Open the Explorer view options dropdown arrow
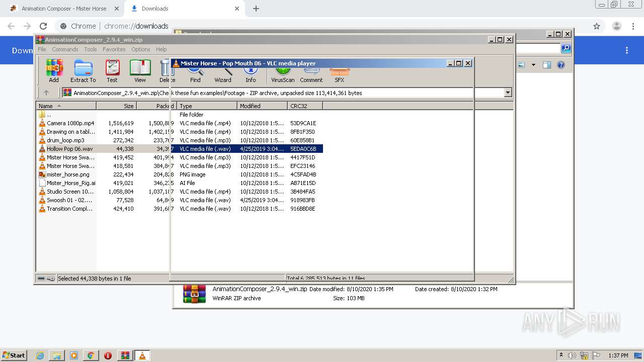The height and width of the screenshot is (362, 644). [533, 65]
